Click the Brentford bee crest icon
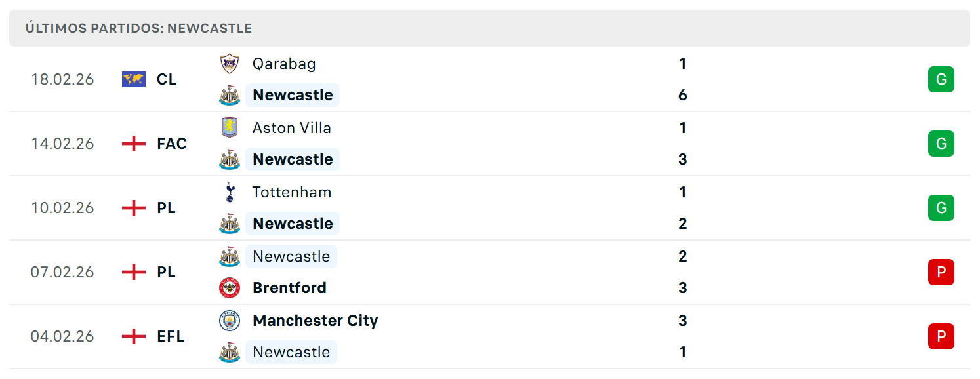This screenshot has height=379, width=980. coord(230,288)
